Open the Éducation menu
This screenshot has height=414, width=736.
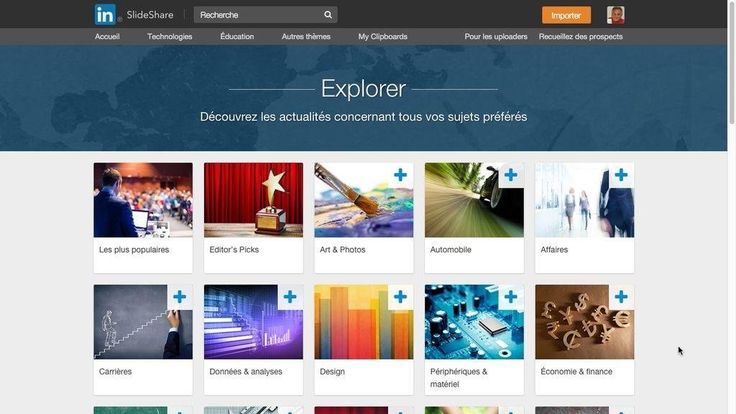click(x=237, y=37)
